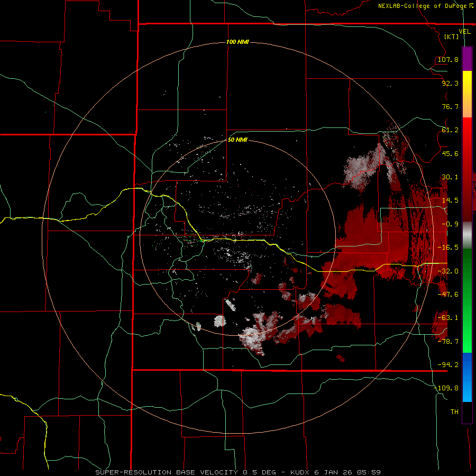Click the -0.9 velocity scale value
The width and height of the screenshot is (476, 476).
coord(450,224)
